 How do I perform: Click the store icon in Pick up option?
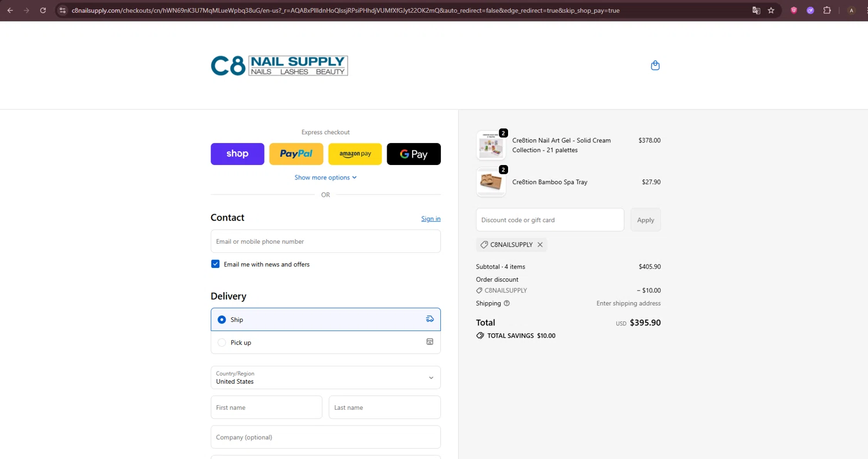tap(430, 342)
